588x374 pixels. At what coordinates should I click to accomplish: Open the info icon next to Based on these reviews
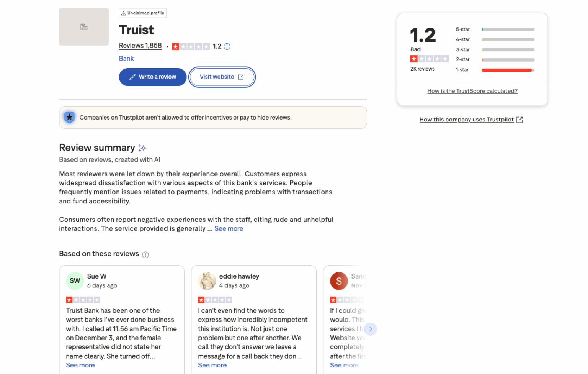click(x=145, y=254)
